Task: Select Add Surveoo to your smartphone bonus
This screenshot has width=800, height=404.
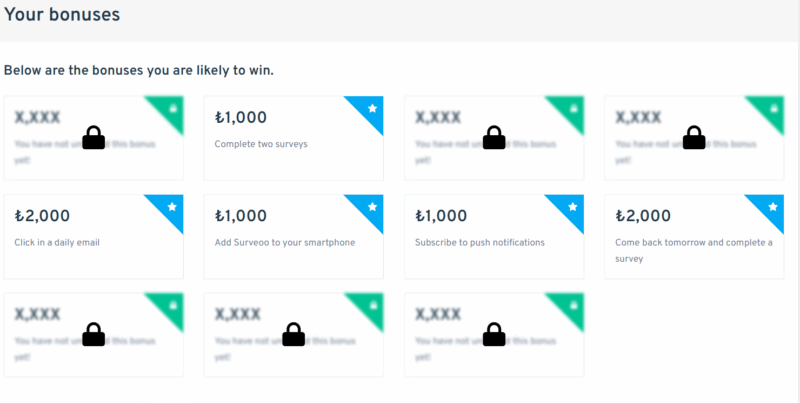Action: click(293, 237)
